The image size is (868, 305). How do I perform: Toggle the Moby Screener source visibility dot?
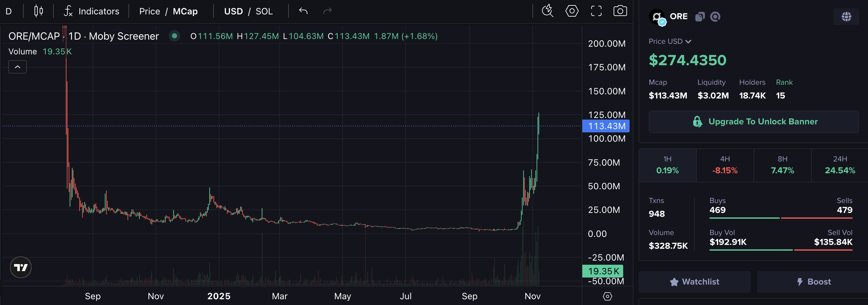pyautogui.click(x=174, y=36)
